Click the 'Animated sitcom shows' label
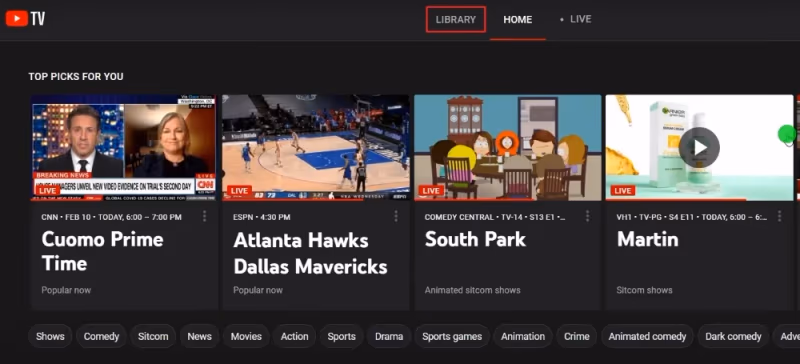This screenshot has height=364, width=800. 472,290
